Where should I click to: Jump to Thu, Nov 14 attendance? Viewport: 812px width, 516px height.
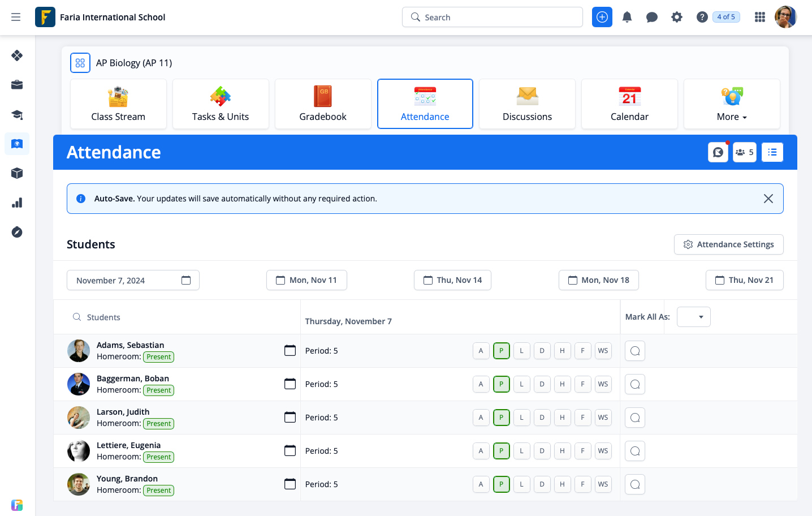coord(452,280)
